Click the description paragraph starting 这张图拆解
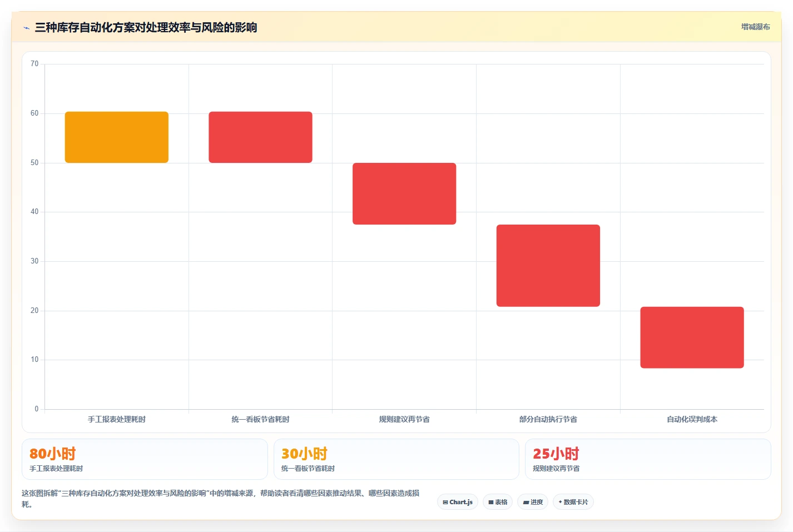 click(221, 499)
